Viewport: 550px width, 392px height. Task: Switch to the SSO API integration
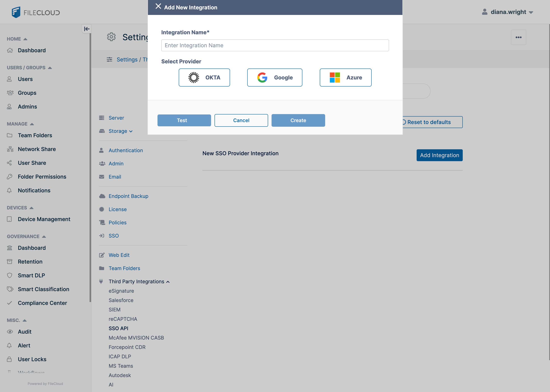(x=118, y=328)
